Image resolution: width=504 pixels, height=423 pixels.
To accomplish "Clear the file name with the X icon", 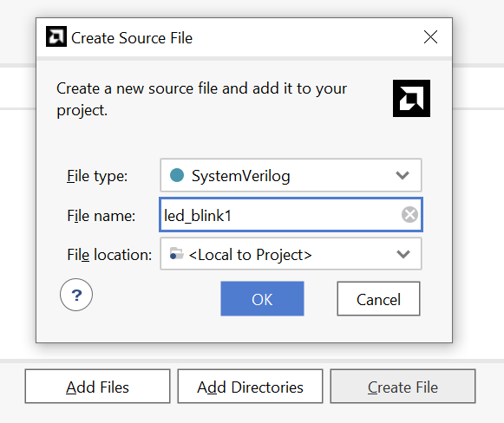I will click(x=409, y=215).
